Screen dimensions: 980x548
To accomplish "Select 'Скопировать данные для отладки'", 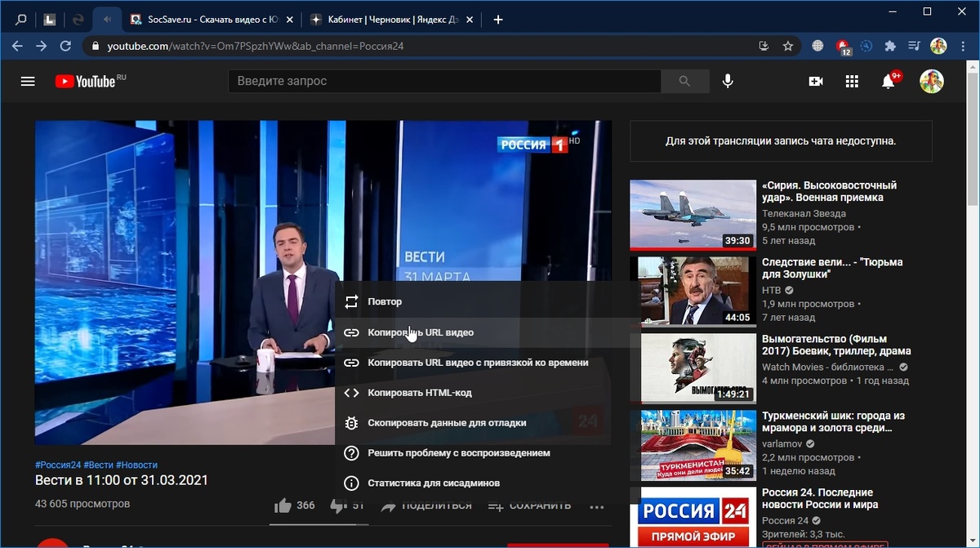I will coord(488,423).
